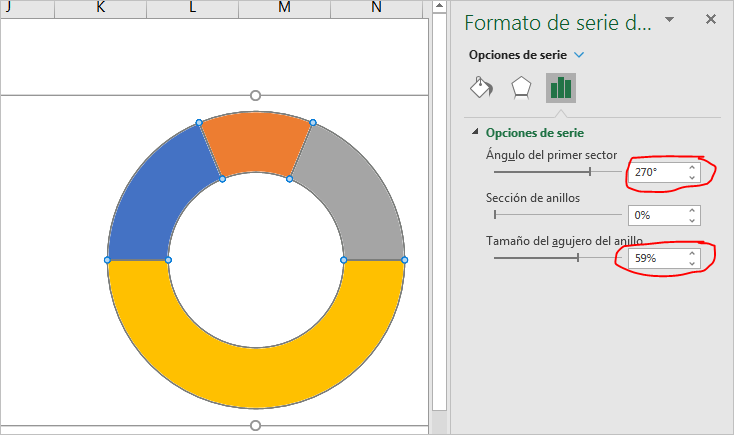Select column M header
This screenshot has height=435, width=734.
click(284, 8)
